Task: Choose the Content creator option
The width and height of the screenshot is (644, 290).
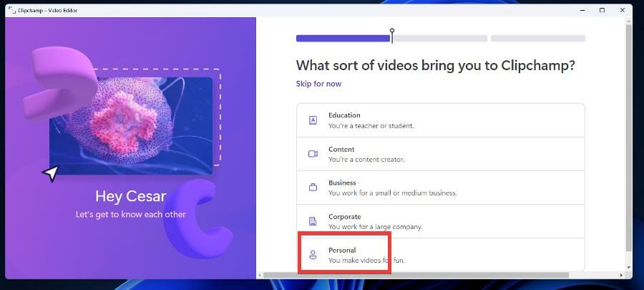Action: click(x=440, y=154)
